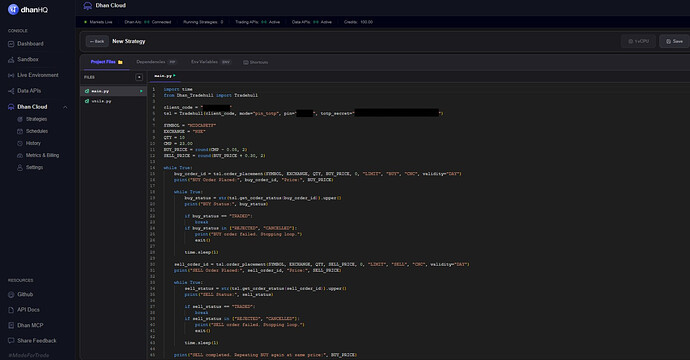Click the dhanHQ logo

[x=28, y=9]
